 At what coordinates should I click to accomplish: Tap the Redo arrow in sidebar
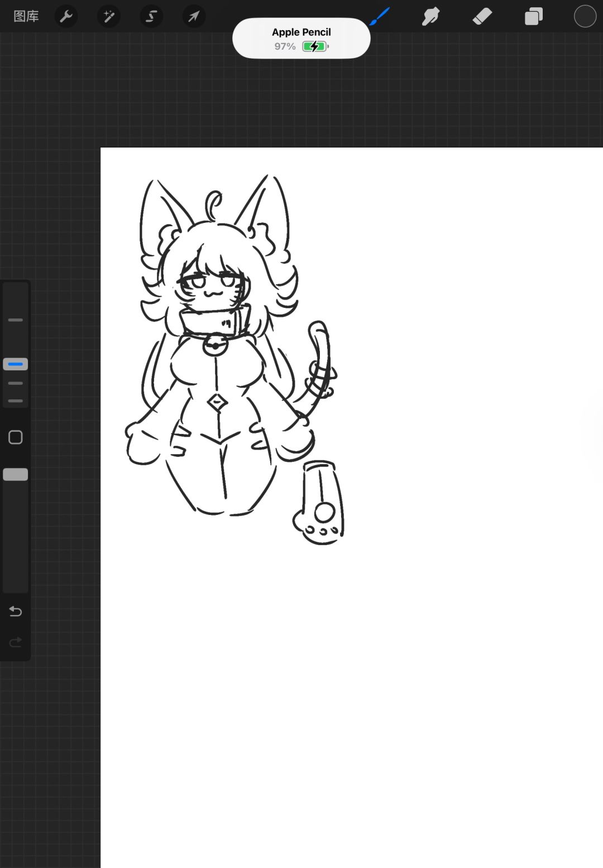pos(16,642)
